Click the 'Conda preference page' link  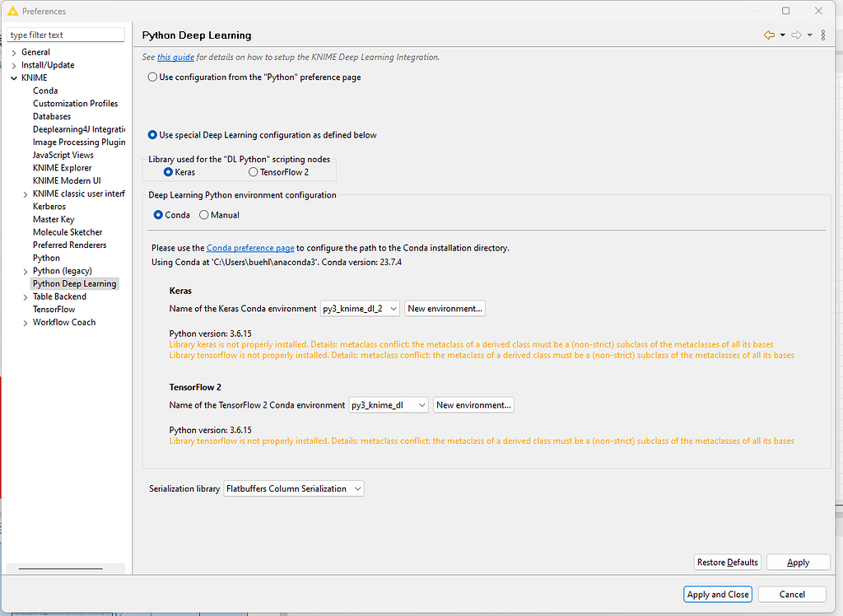tap(250, 247)
